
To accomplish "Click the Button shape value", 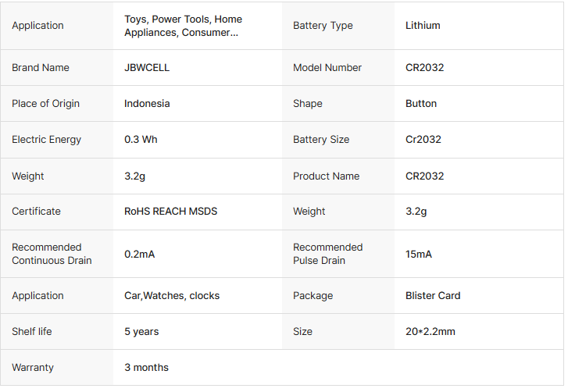I will (421, 104).
